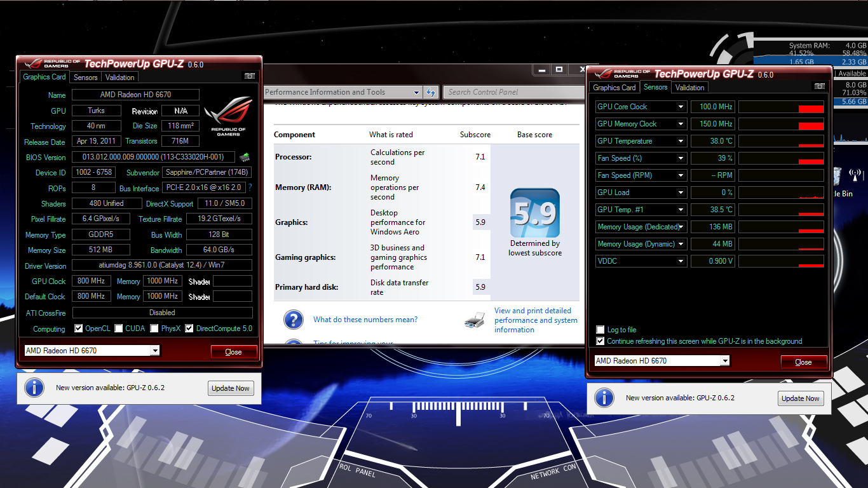Click the 'Primary hard disk:' component row label
The width and height of the screenshot is (868, 488).
coord(306,287)
